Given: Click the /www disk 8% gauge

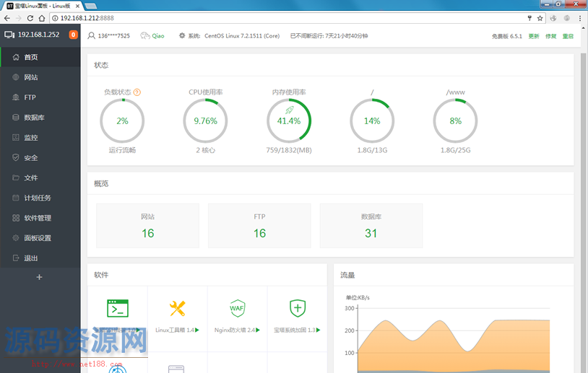Looking at the screenshot, I should 455,121.
